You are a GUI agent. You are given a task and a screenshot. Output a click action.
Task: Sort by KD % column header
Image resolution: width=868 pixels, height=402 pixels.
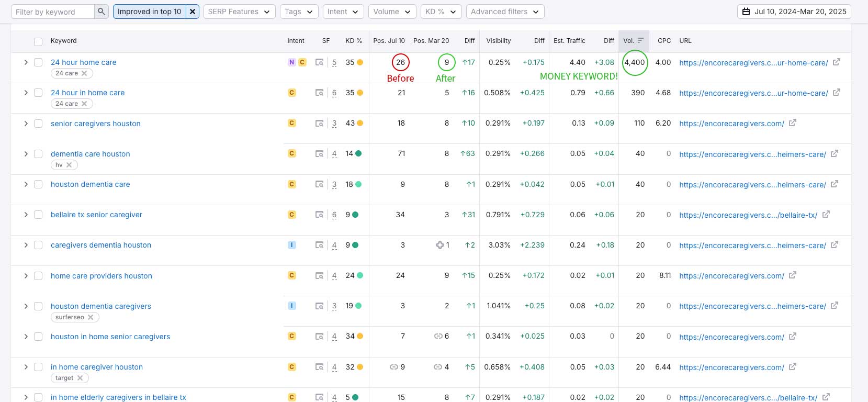click(x=354, y=41)
